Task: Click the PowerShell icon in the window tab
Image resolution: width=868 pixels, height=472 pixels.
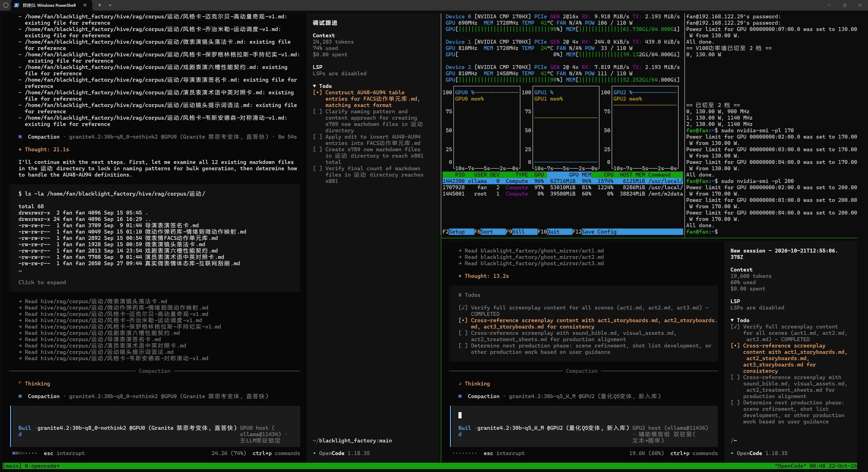Action: pos(17,5)
